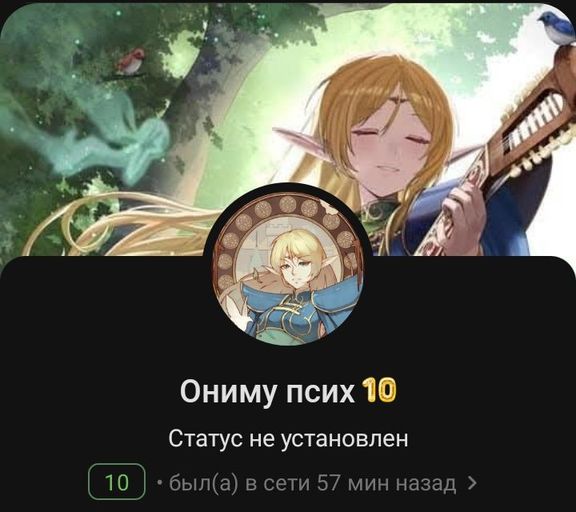
Task: Set status via Статус не установлен text
Action: point(288,438)
